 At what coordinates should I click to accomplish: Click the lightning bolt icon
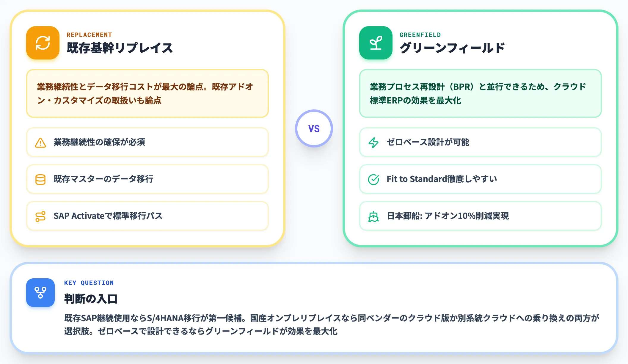[373, 142]
